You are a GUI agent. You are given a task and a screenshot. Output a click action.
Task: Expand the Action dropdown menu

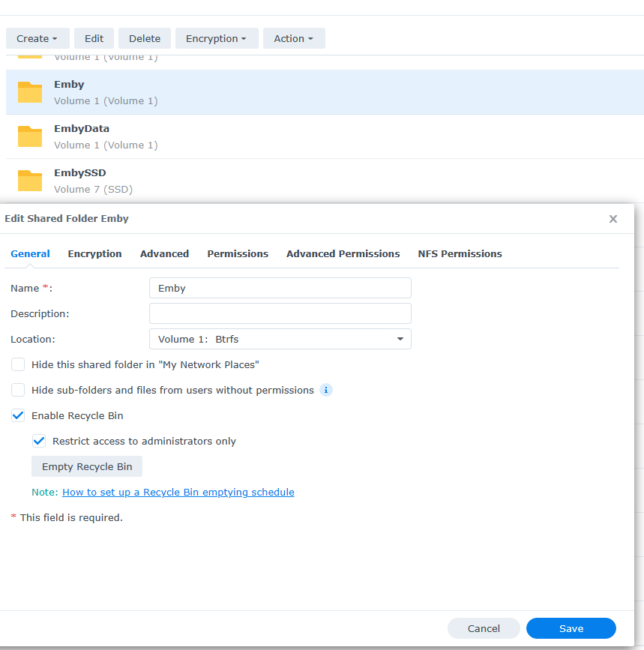(293, 38)
